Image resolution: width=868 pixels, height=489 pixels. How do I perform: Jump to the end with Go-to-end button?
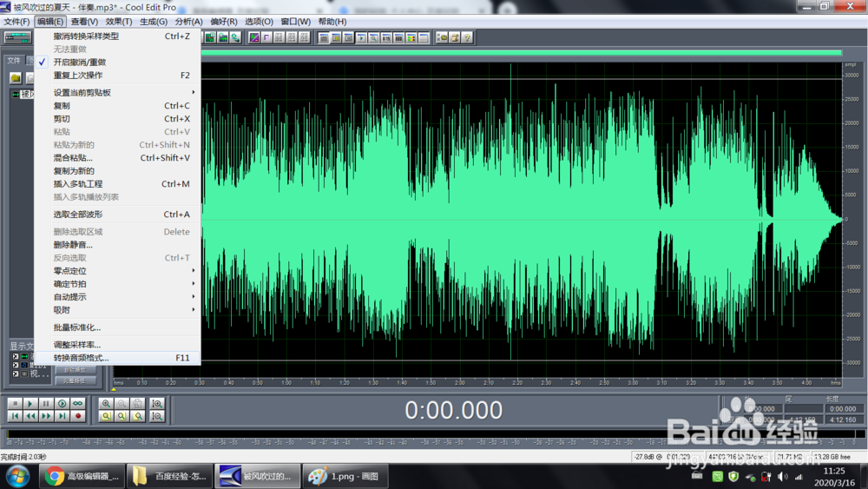pos(62,416)
